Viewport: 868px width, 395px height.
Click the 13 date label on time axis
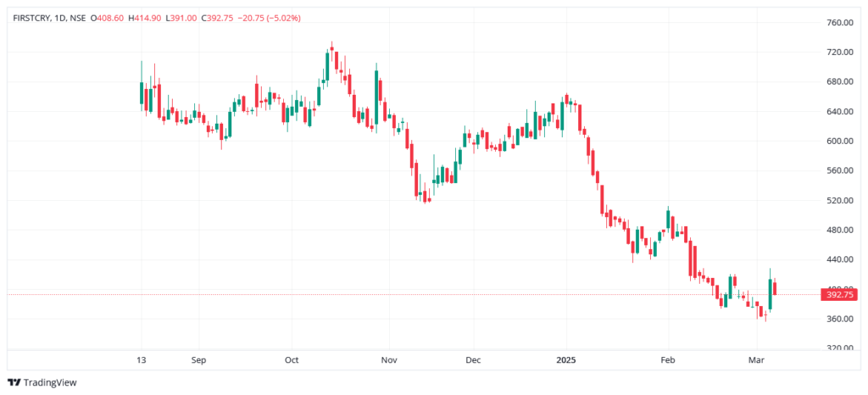tap(141, 359)
